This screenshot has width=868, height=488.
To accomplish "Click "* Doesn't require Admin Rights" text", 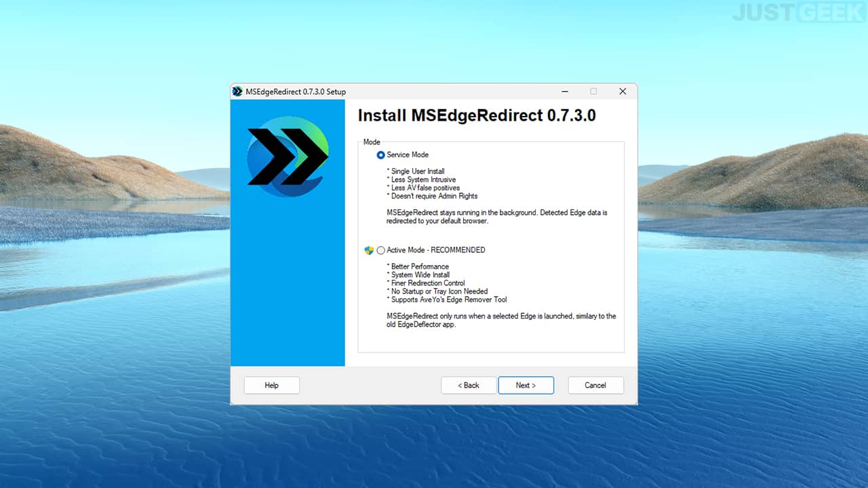I will pos(432,196).
